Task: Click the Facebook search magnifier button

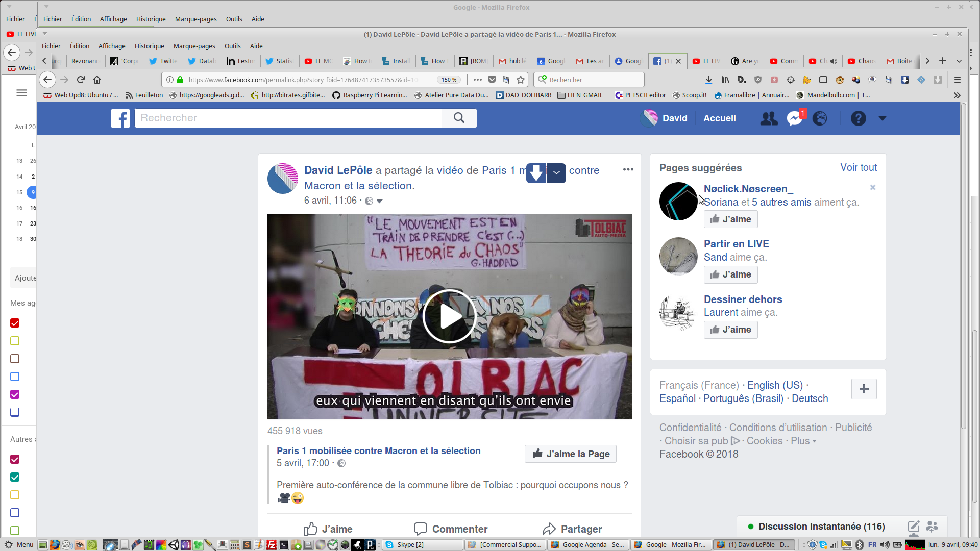Action: 459,118
